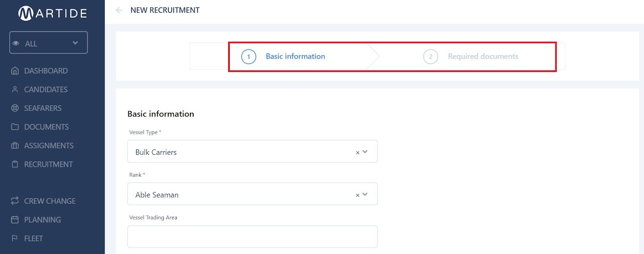Click the Dashboard home icon

(x=15, y=71)
